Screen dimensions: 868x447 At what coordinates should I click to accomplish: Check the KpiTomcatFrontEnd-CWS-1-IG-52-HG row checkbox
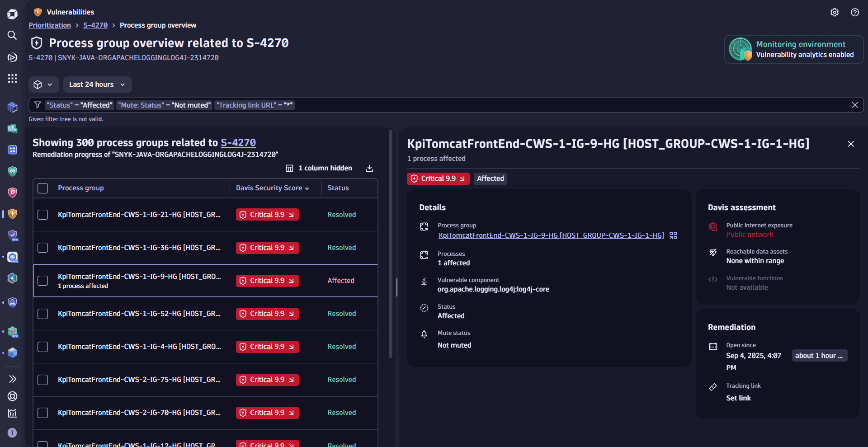(43, 314)
